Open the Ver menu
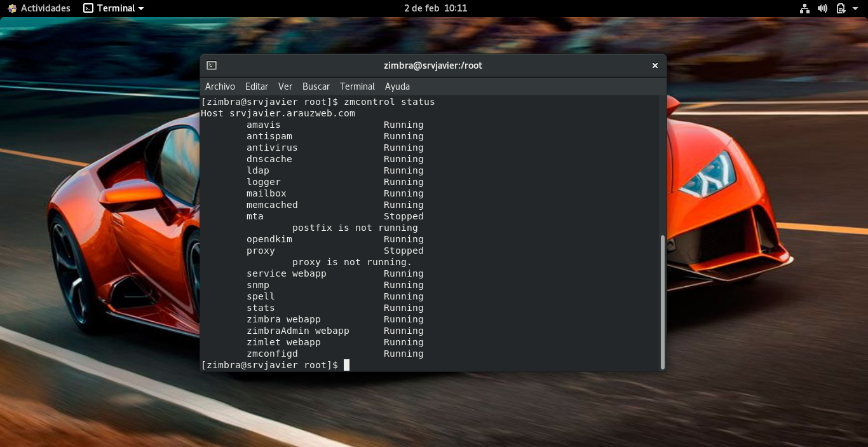The image size is (868, 447). click(285, 86)
